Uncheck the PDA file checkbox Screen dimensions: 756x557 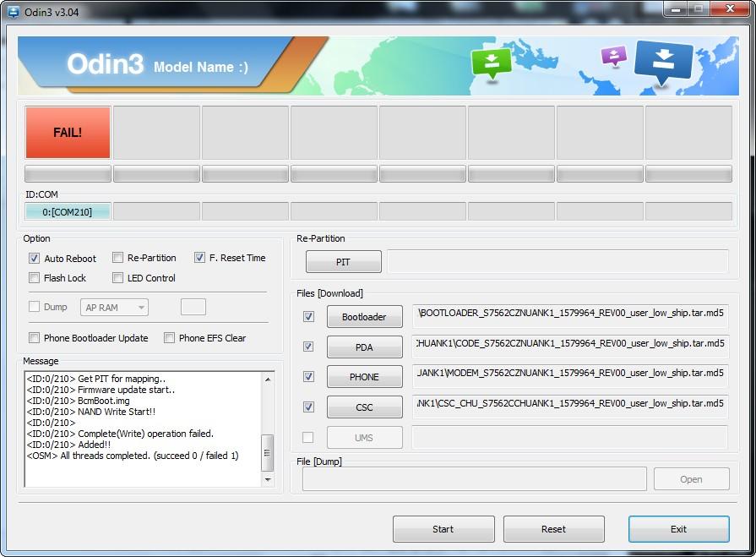(x=308, y=347)
